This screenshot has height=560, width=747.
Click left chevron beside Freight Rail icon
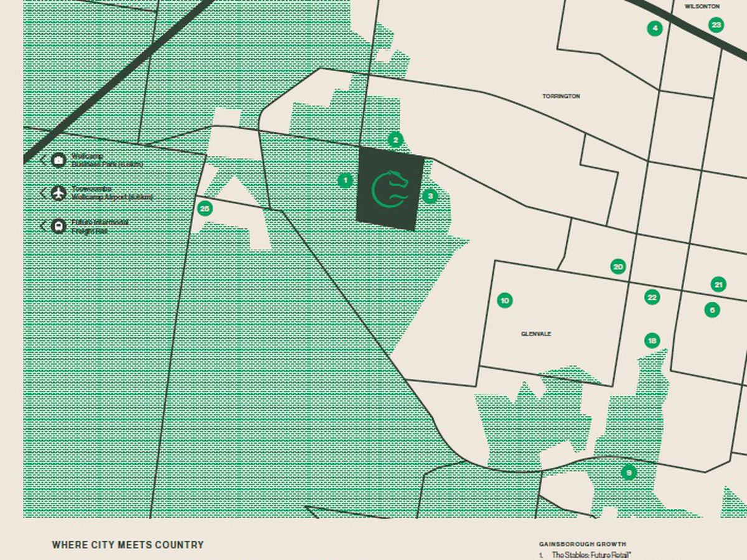(43, 226)
